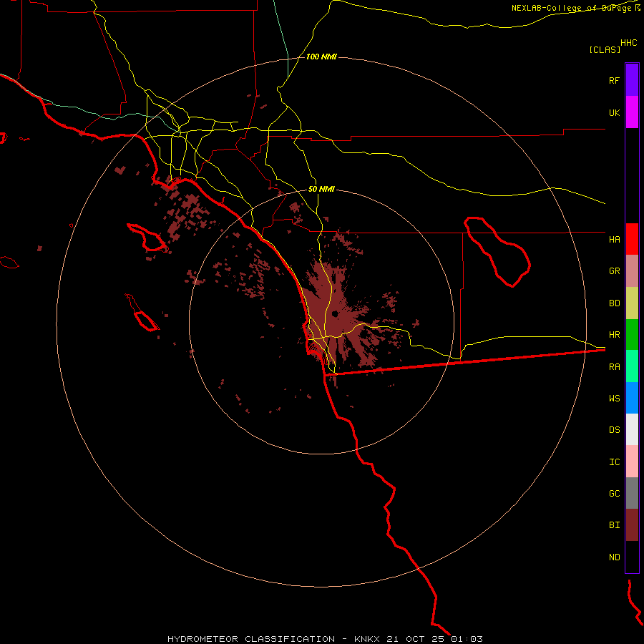Screen dimensions: 644x644
Task: Click the GC gray legend swatch
Action: [x=632, y=493]
